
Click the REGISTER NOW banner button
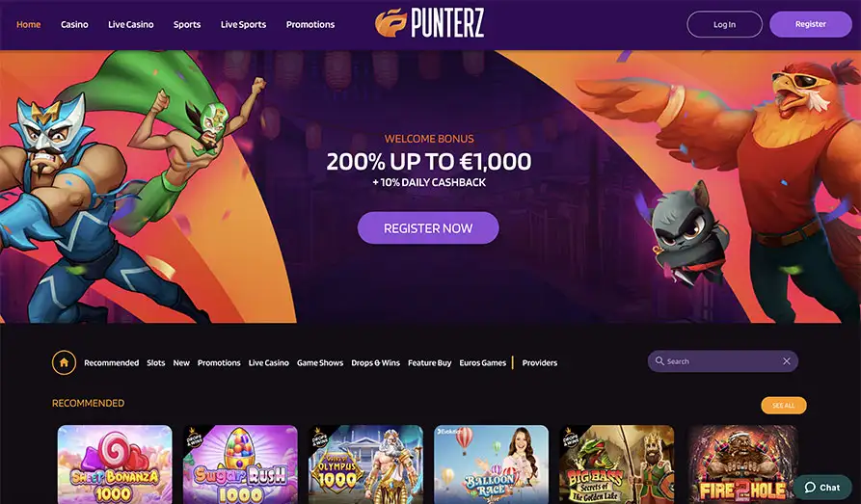point(428,227)
